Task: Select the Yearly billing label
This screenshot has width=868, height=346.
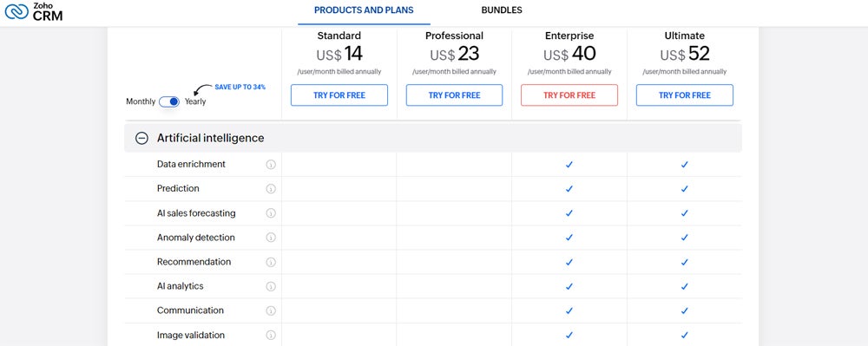Action: [195, 101]
